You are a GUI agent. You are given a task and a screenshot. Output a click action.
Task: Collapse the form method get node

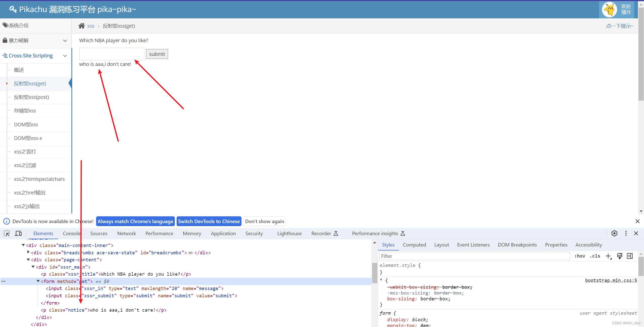pos(38,281)
